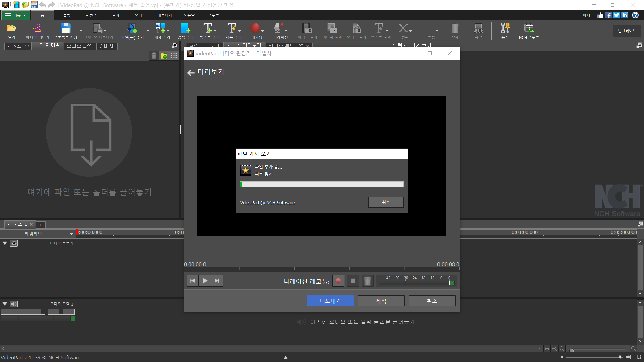Delete narration recording with trash icon
Viewport: 644px width, 362px height.
click(367, 281)
